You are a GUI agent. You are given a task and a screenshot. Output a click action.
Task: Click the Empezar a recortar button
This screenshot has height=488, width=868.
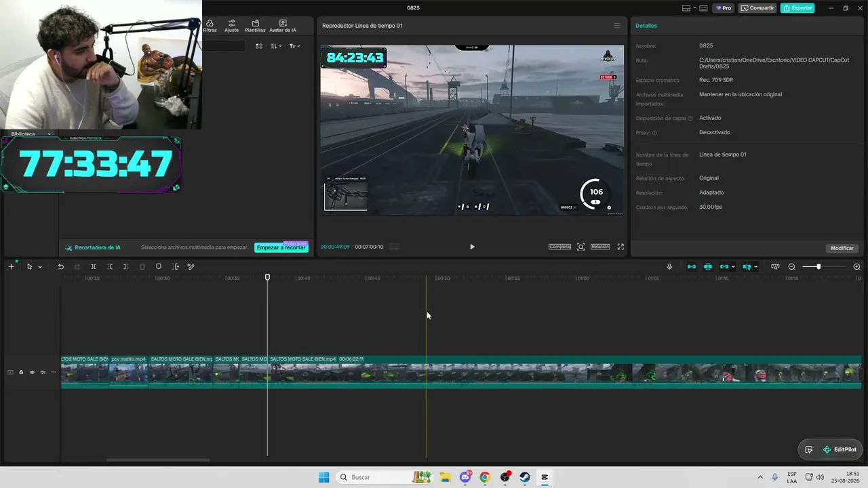click(281, 247)
